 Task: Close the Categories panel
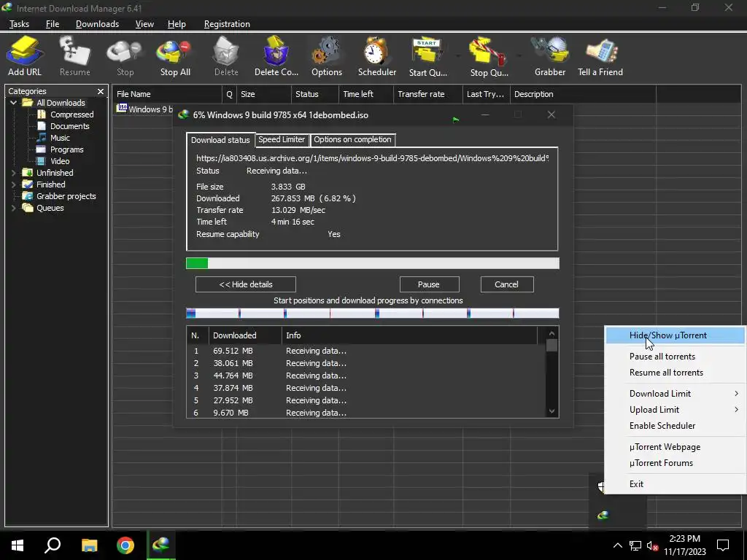[x=101, y=91]
